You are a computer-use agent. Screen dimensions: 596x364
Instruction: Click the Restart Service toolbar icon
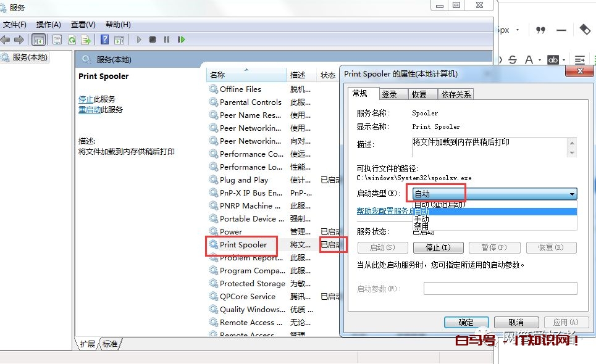(181, 39)
